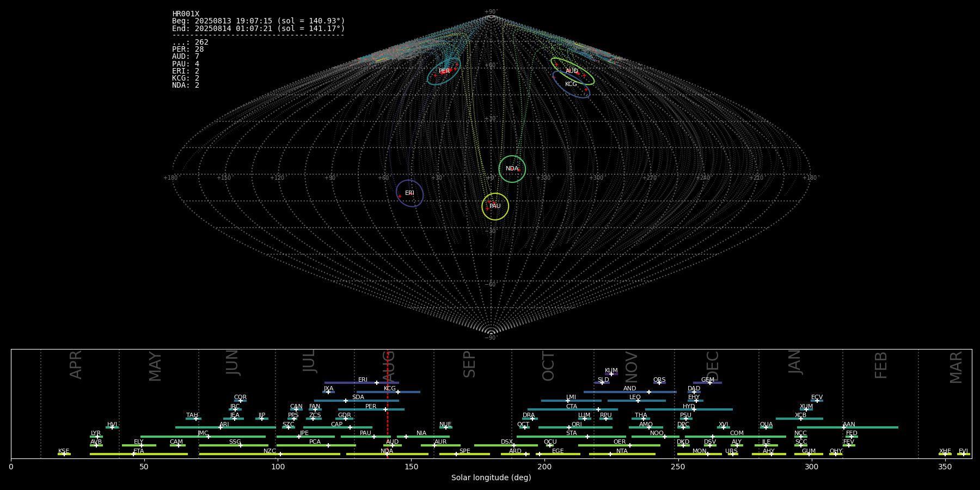Select the 'End: 20250814 01:07:21' line
Screen dimensions: 980x490
click(x=259, y=28)
